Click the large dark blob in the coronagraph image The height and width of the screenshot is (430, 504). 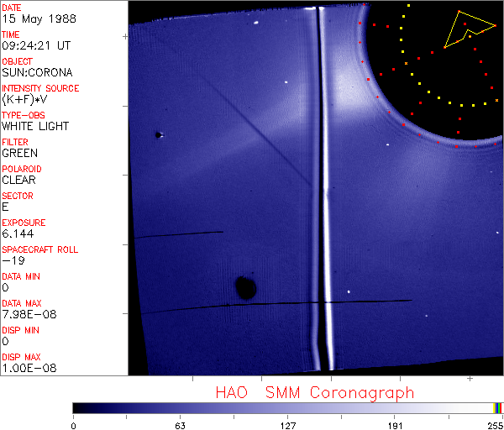click(246, 287)
